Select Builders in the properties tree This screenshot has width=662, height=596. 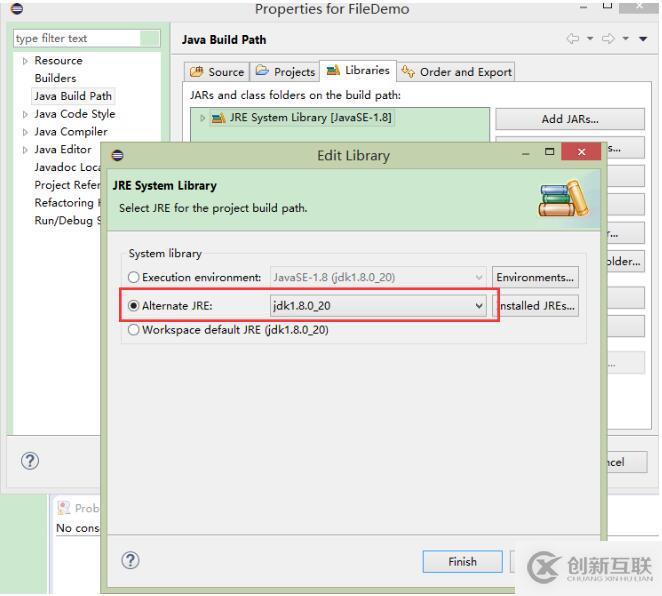tap(55, 79)
